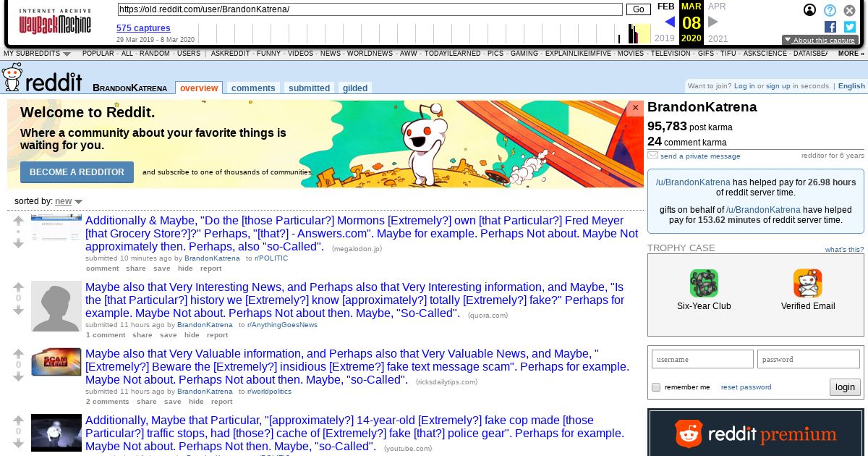Click the reset password link

[x=746, y=387]
